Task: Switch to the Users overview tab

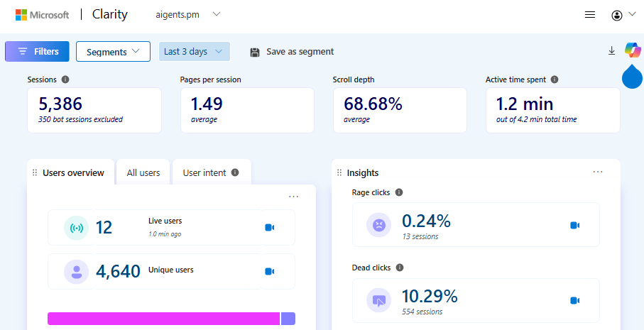Action: pos(73,172)
